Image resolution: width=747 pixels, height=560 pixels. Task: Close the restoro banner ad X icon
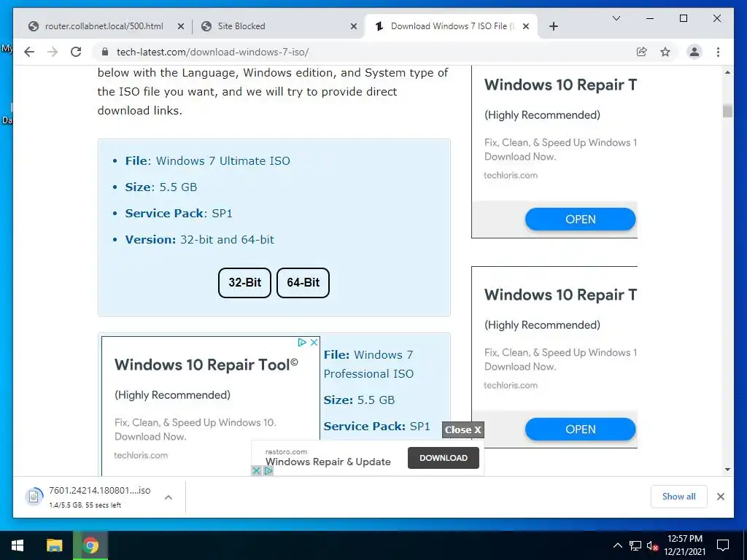256,470
